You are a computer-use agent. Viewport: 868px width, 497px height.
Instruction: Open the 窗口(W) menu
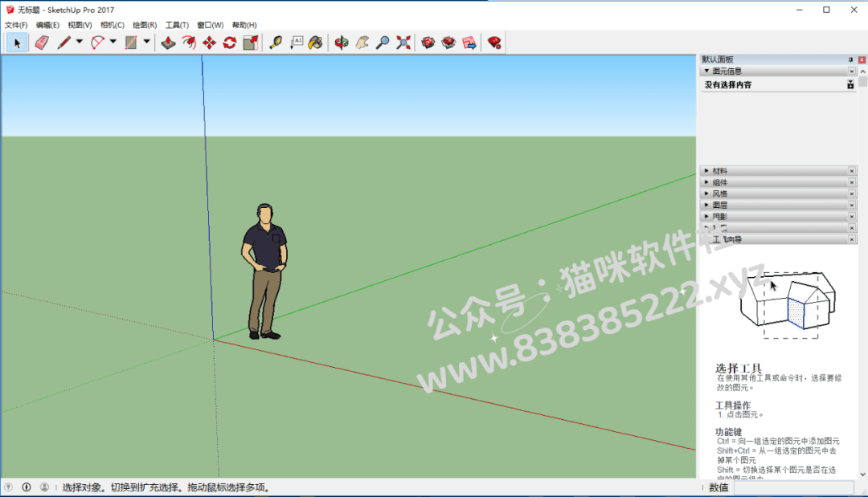pos(211,25)
